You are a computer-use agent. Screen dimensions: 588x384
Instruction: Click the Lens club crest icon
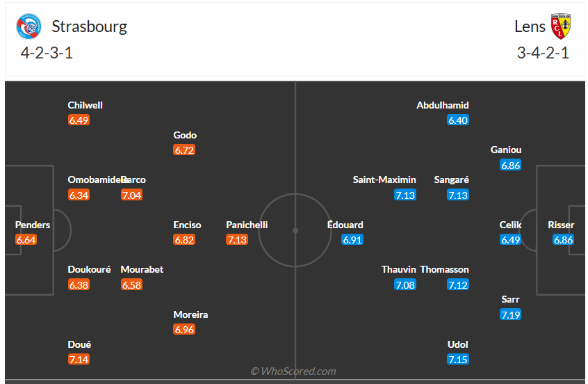[x=560, y=27]
